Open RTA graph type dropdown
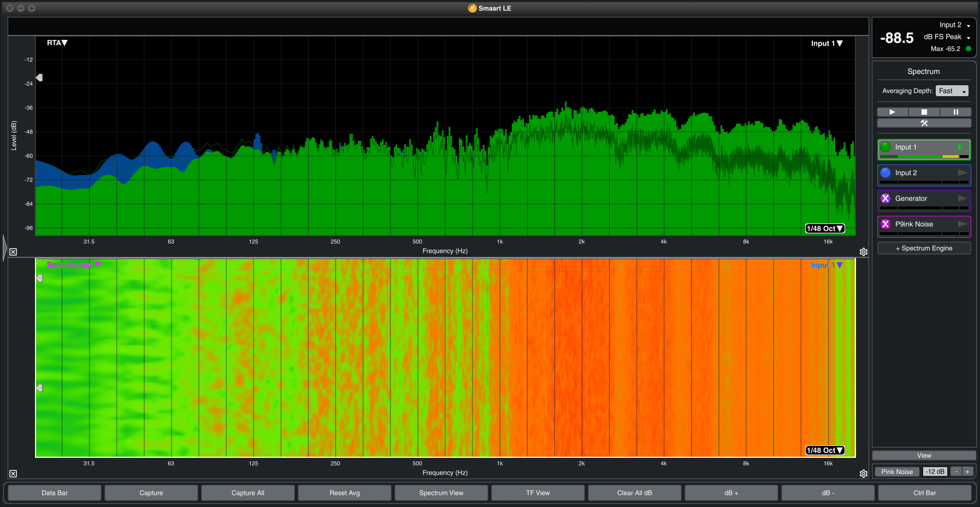The image size is (980, 507). pyautogui.click(x=57, y=43)
